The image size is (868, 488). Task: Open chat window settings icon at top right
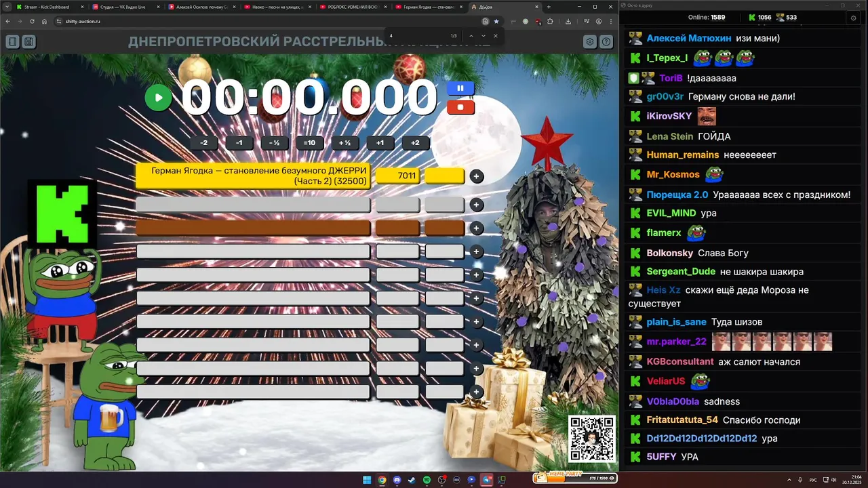853,18
